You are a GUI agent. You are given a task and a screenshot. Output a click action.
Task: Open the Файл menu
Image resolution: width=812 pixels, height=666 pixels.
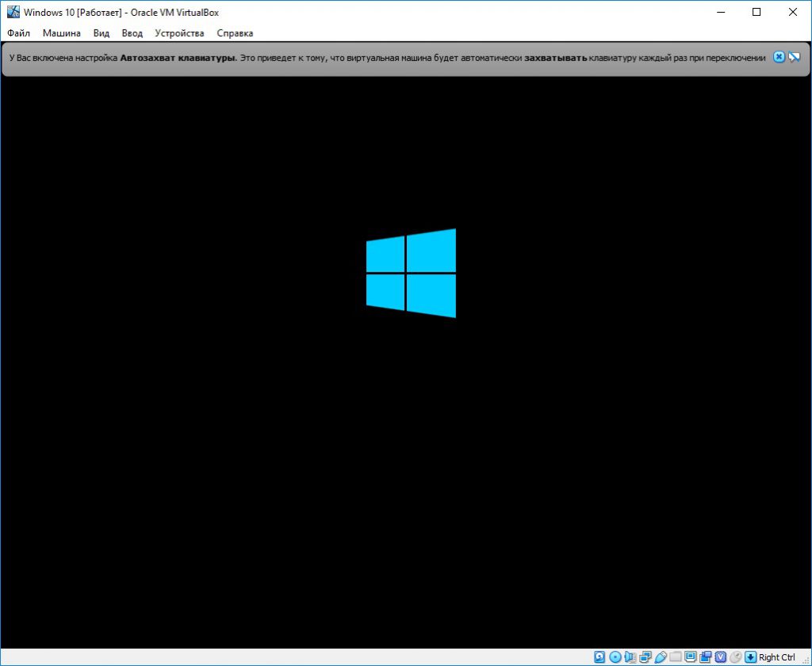tap(18, 33)
